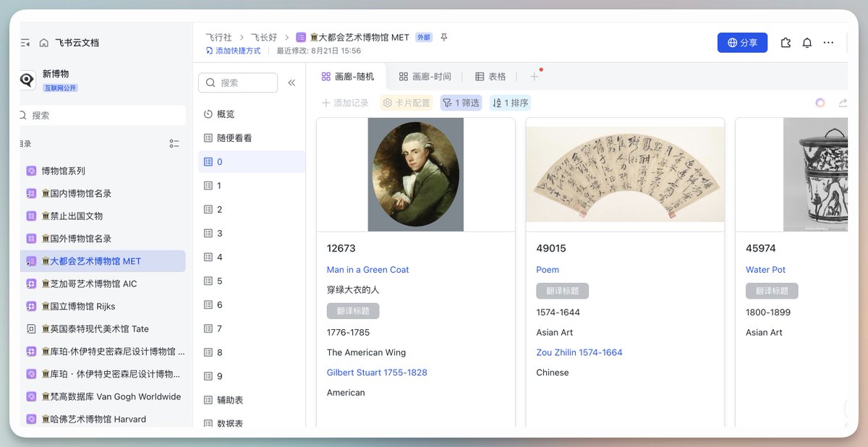Image resolution: width=868 pixels, height=447 pixels.
Task: Click 添加快捷方式 link
Action: click(233, 51)
